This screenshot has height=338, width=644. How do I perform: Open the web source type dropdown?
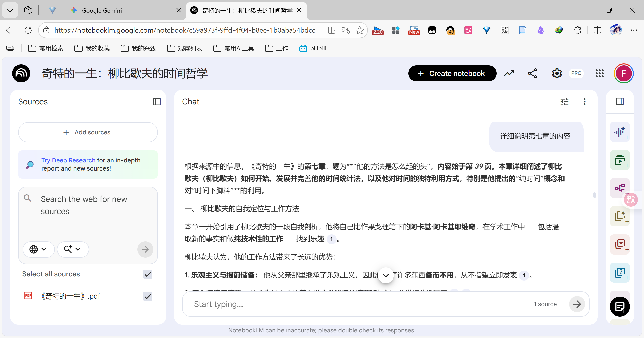(x=38, y=249)
